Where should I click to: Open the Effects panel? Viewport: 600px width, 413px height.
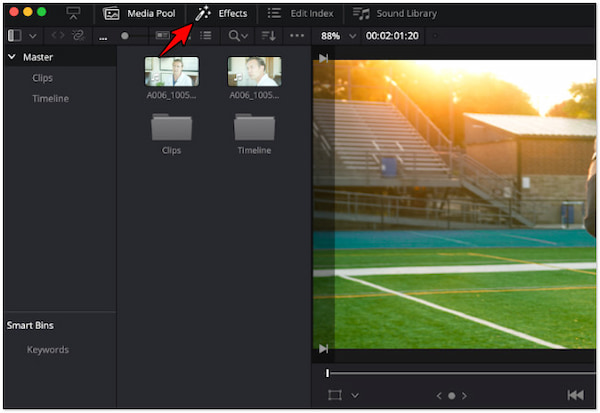coord(221,13)
